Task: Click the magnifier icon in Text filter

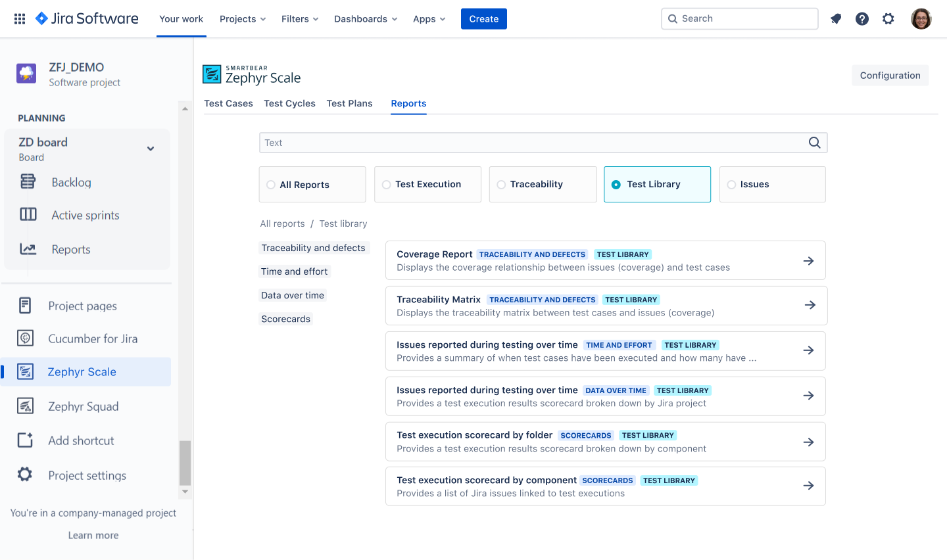Action: click(x=814, y=143)
